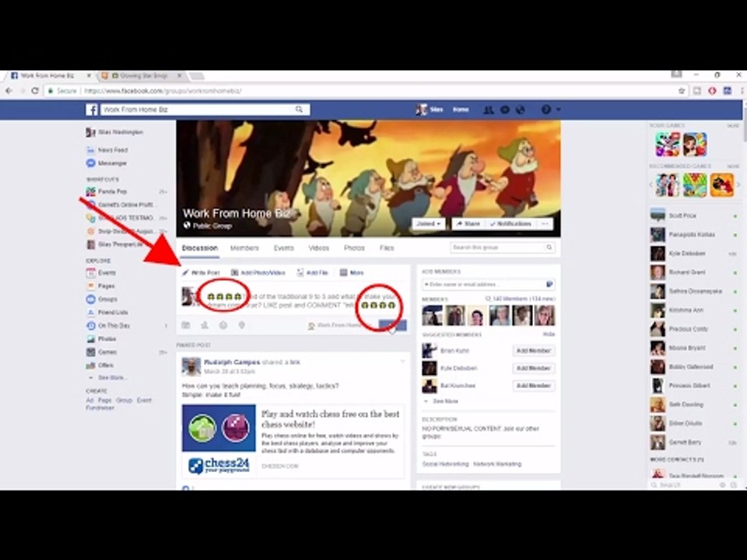The width and height of the screenshot is (747, 560).
Task: Open Rudolph Campos profile link
Action: click(232, 362)
